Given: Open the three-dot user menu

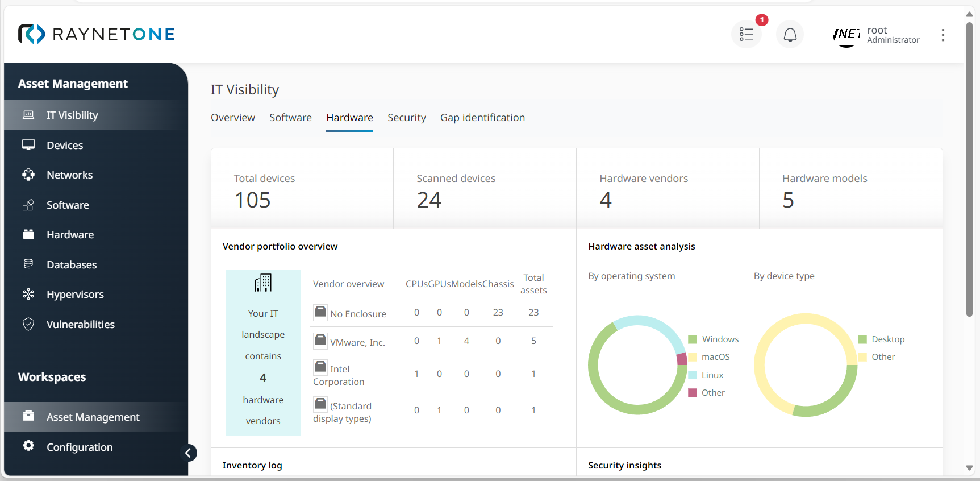Looking at the screenshot, I should pyautogui.click(x=943, y=35).
